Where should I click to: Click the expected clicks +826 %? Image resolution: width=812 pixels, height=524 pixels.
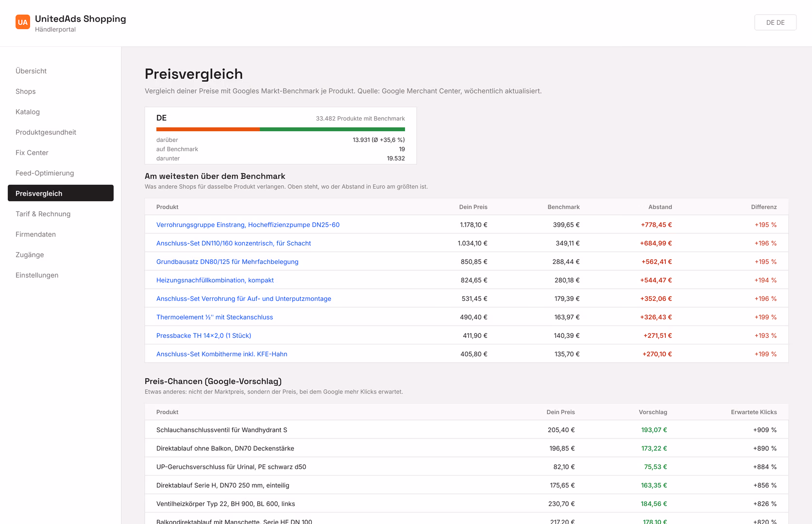tap(765, 504)
